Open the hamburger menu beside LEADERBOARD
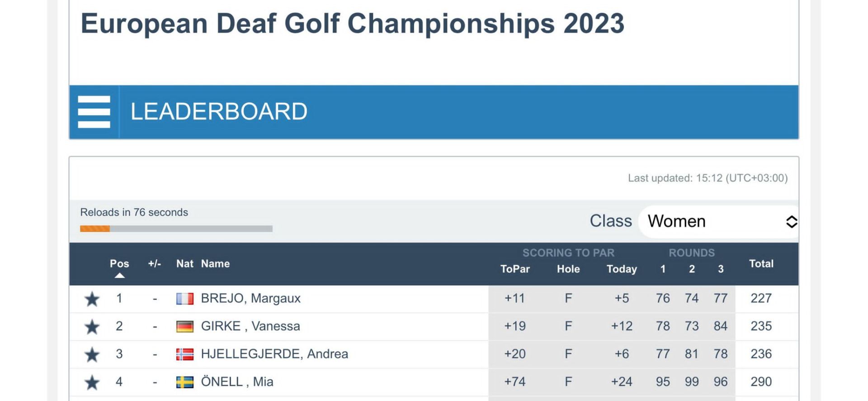Viewport: 868px width, 401px height. click(94, 112)
